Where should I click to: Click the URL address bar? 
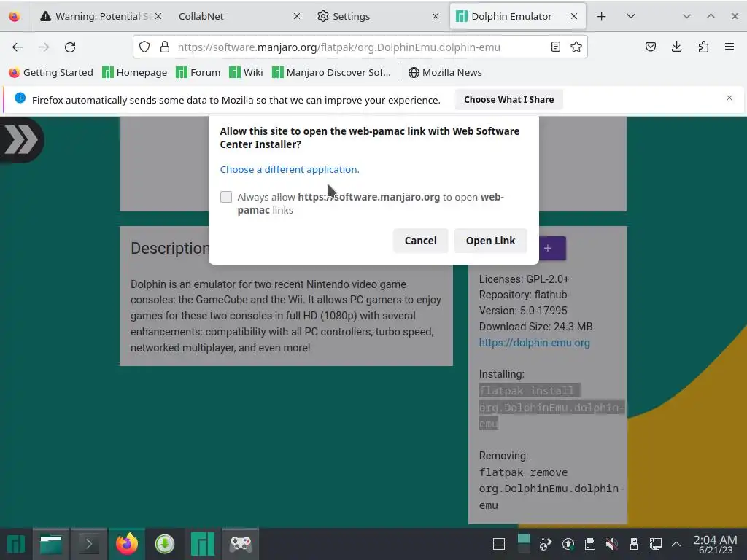[x=360, y=47]
